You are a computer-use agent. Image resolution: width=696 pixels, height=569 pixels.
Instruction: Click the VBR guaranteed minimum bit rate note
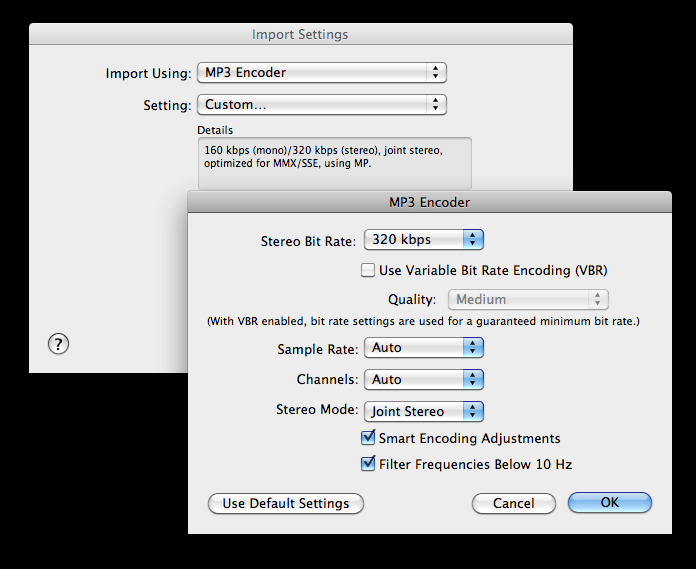coord(423,322)
